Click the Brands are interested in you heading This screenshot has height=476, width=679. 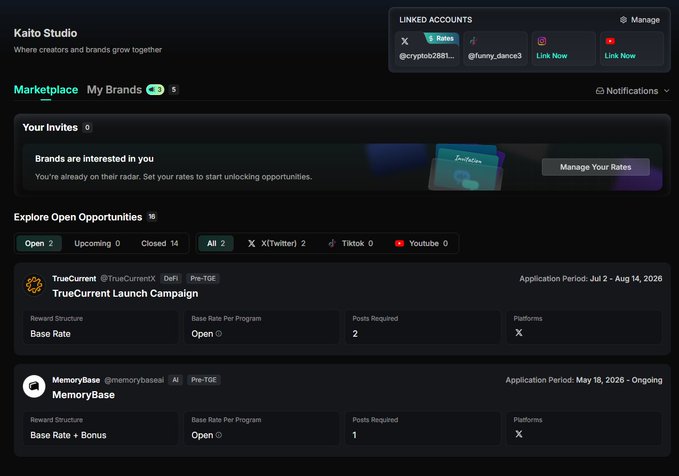click(94, 159)
